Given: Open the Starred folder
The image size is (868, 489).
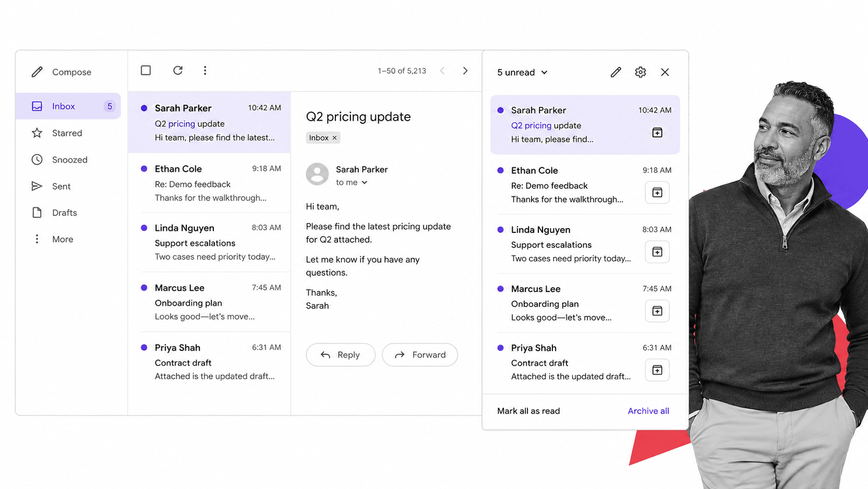Looking at the screenshot, I should tap(68, 133).
